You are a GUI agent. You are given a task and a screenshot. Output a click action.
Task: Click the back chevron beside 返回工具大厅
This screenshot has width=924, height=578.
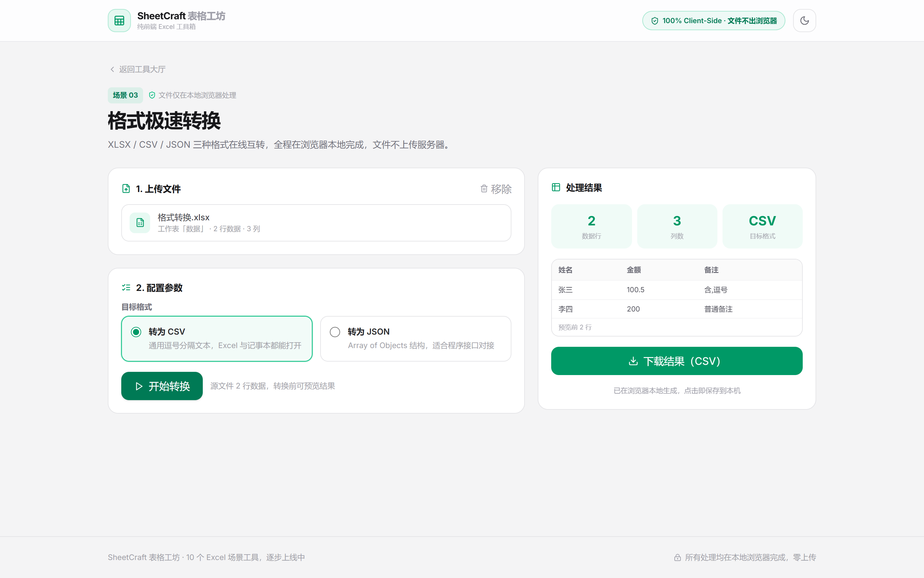pos(112,69)
